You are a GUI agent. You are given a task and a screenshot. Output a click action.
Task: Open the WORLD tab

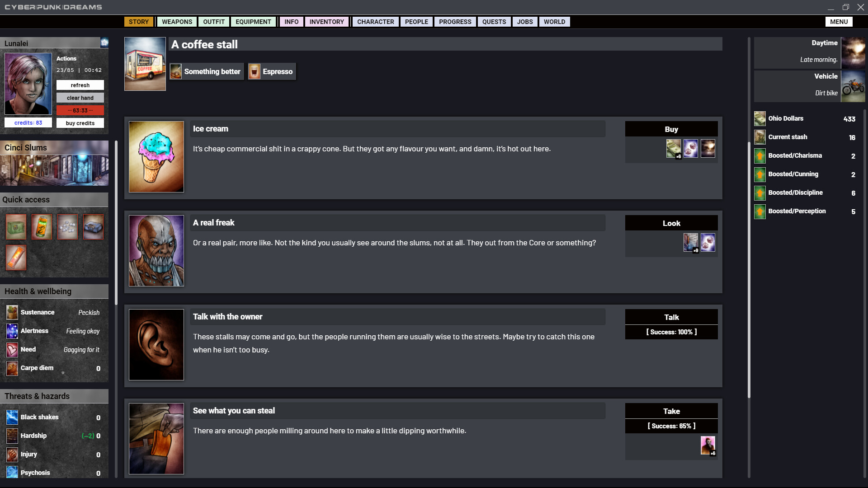tap(554, 21)
